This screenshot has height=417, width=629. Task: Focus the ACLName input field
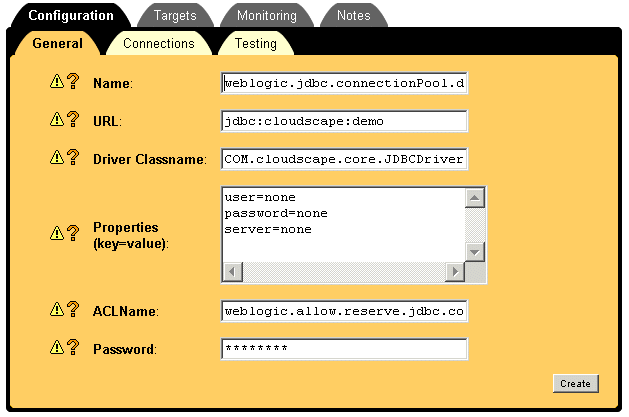coord(344,311)
